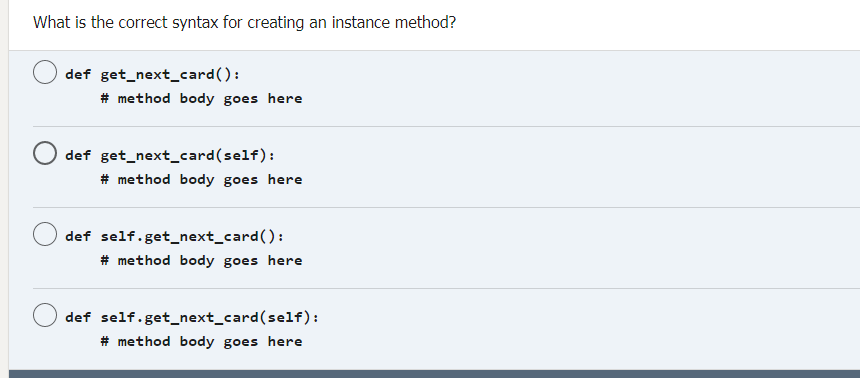Click the divider between the second and third options

click(x=446, y=207)
